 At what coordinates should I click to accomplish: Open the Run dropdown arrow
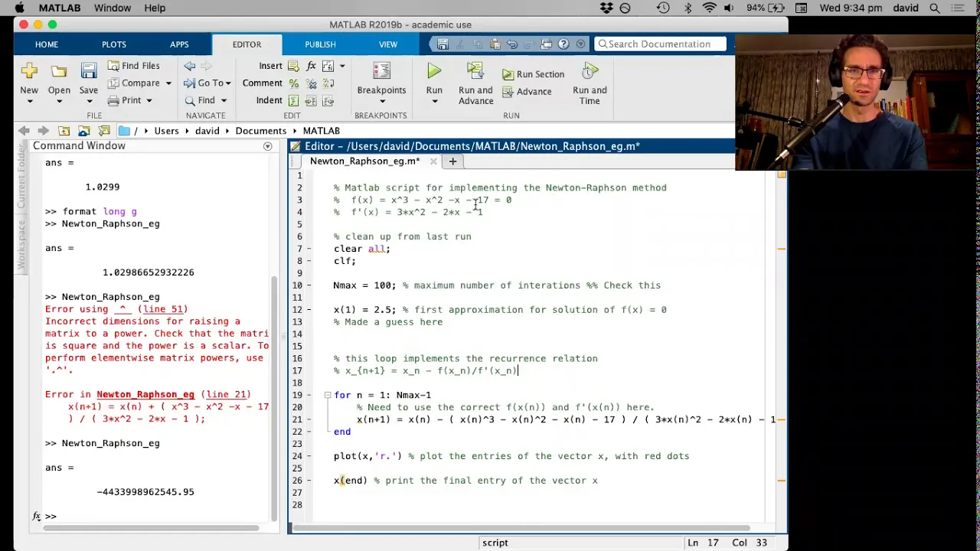click(x=434, y=101)
